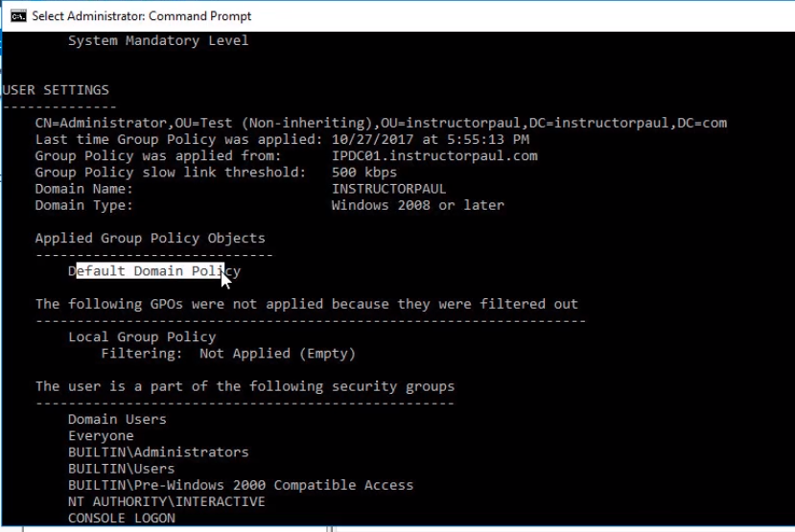Click the Windows 2008 or later text

click(x=418, y=205)
